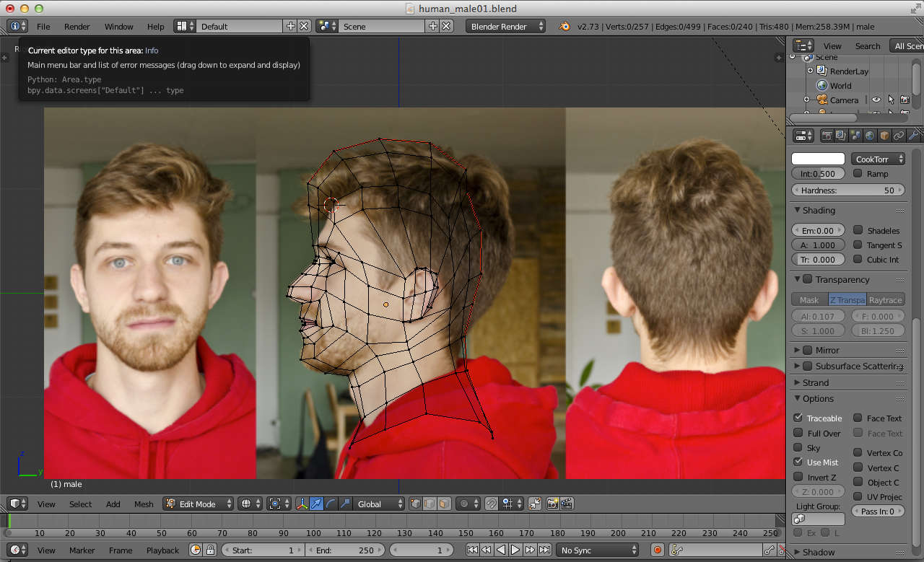Select the scale manipulator icon
924x562 pixels.
(x=345, y=504)
